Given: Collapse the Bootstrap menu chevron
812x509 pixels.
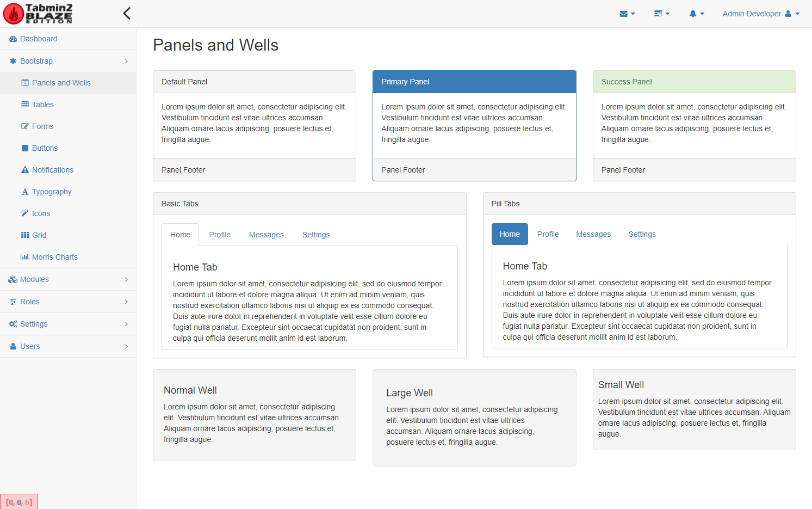Looking at the screenshot, I should click(126, 61).
